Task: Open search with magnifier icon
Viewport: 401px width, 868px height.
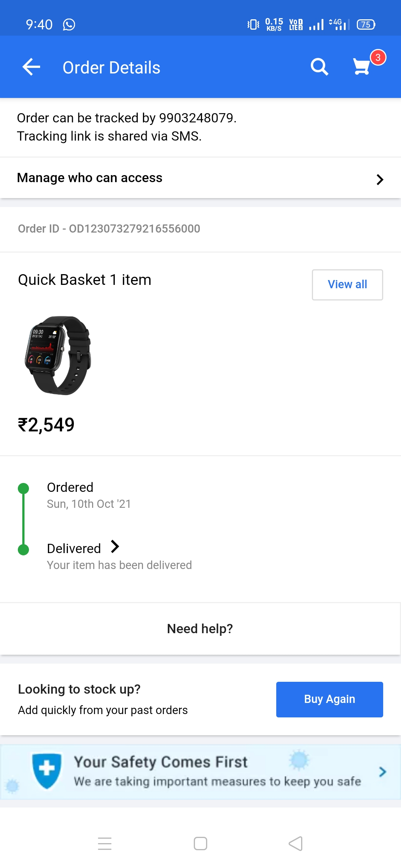Action: click(x=319, y=67)
